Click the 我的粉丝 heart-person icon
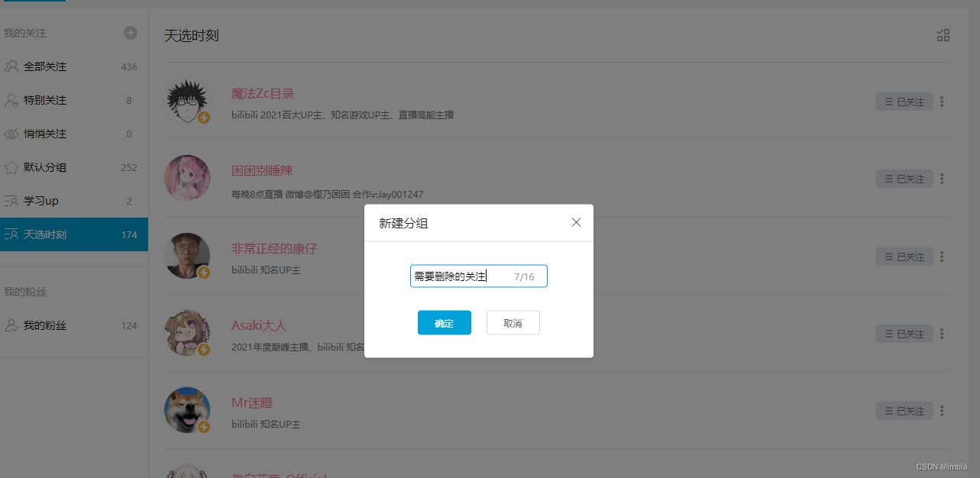Screen dimensions: 980x478 [11, 325]
